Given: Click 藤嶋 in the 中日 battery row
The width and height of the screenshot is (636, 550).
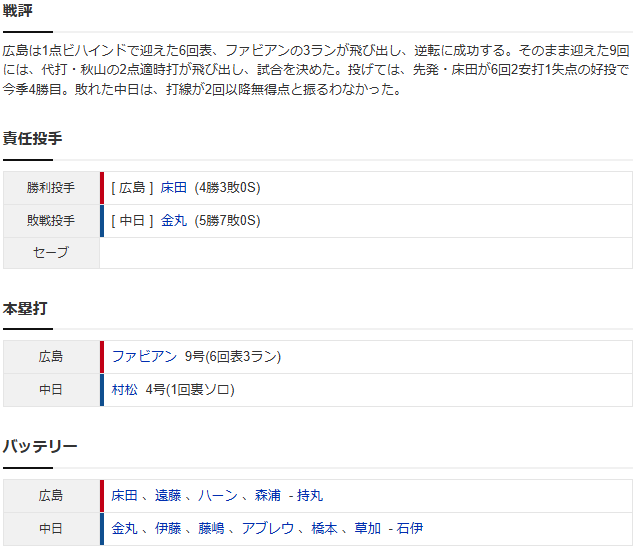Looking at the screenshot, I should [211, 528].
